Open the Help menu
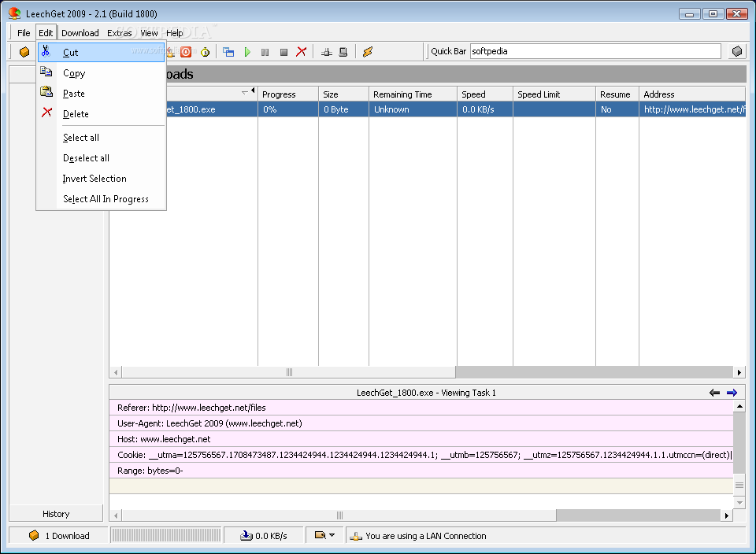 pos(175,33)
